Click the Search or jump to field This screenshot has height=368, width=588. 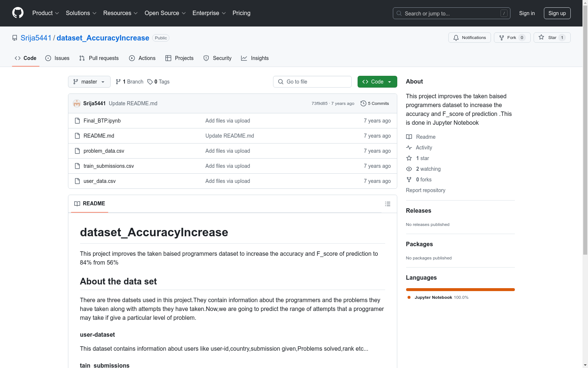[452, 13]
